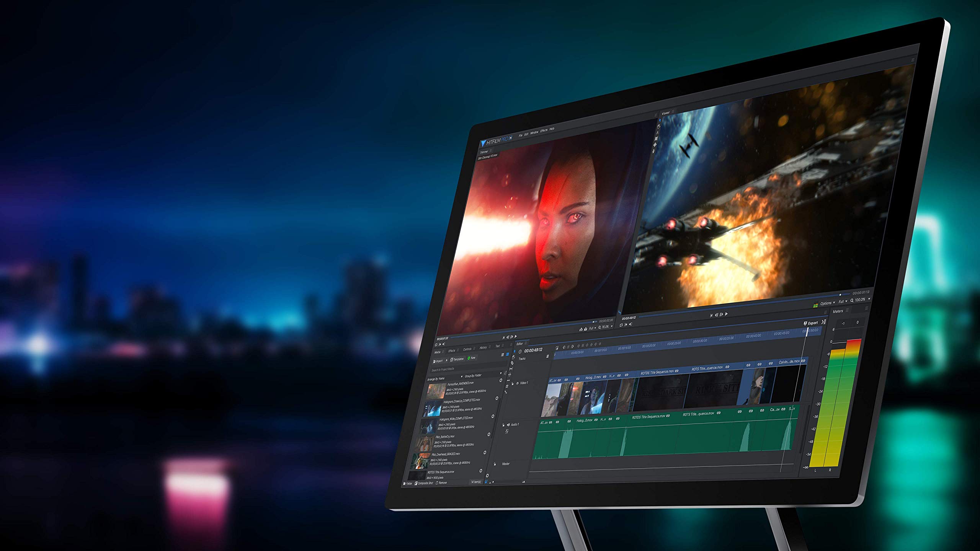Toggle visibility of the Video 1 track

[x=517, y=383]
